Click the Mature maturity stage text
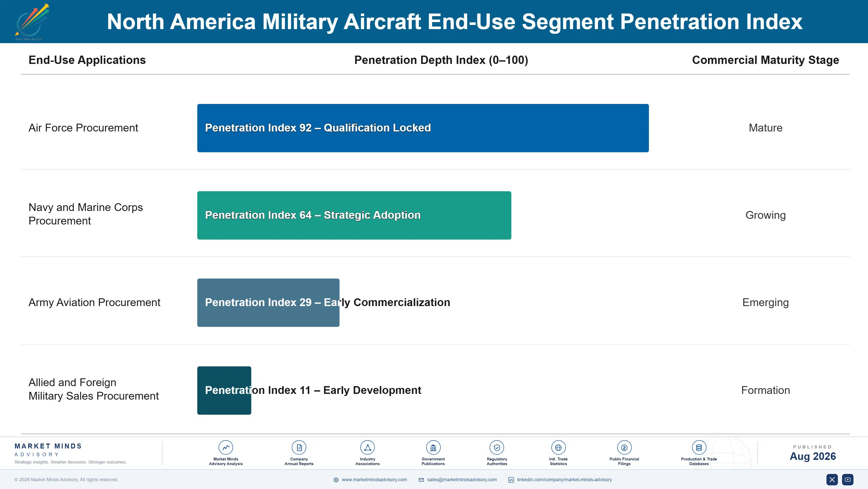868x489 pixels. 765,128
